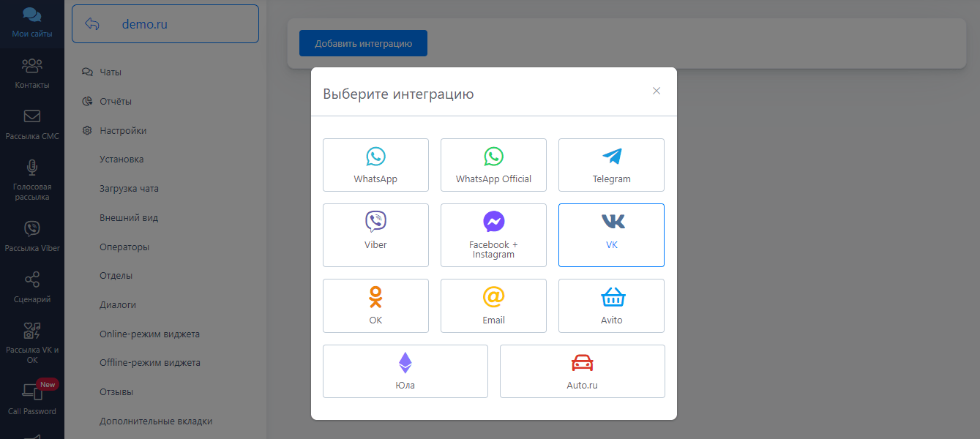Select the VK integration card
The image size is (980, 439).
point(611,235)
